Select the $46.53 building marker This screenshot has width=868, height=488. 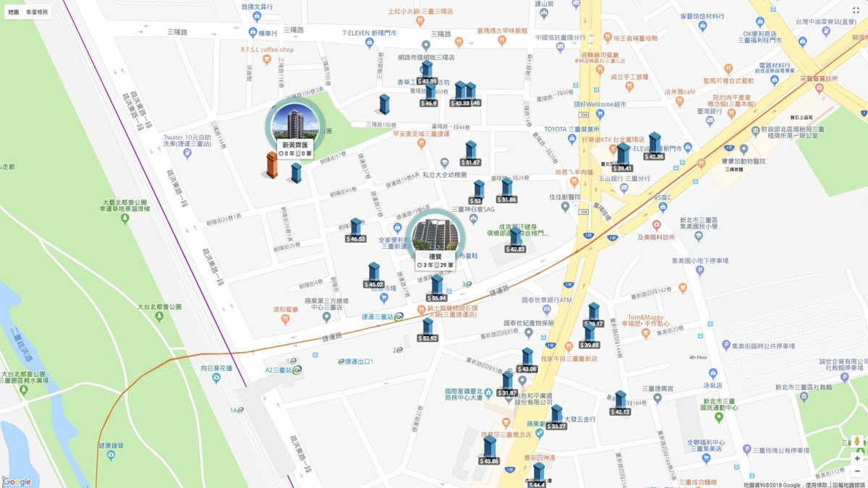(x=355, y=231)
